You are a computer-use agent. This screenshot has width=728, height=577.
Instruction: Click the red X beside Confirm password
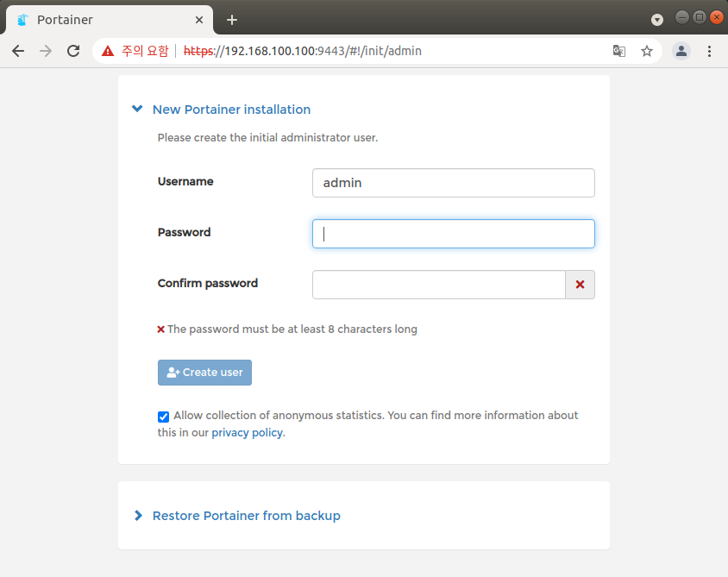[x=580, y=285]
